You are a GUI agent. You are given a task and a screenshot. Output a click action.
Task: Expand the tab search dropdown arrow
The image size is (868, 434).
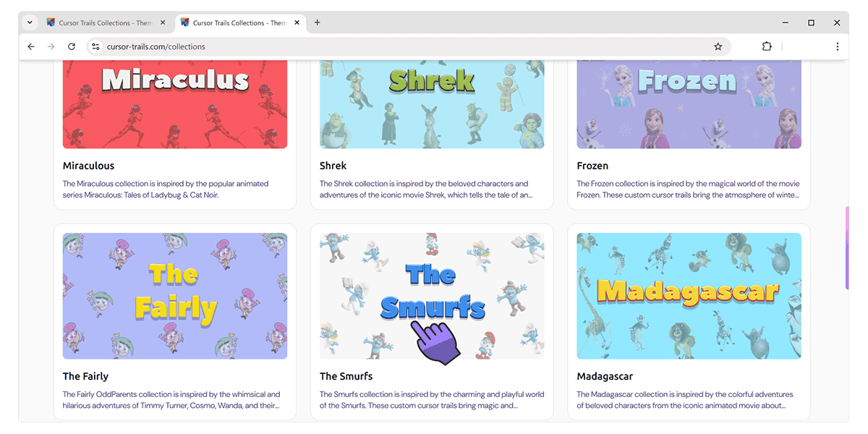[x=30, y=22]
